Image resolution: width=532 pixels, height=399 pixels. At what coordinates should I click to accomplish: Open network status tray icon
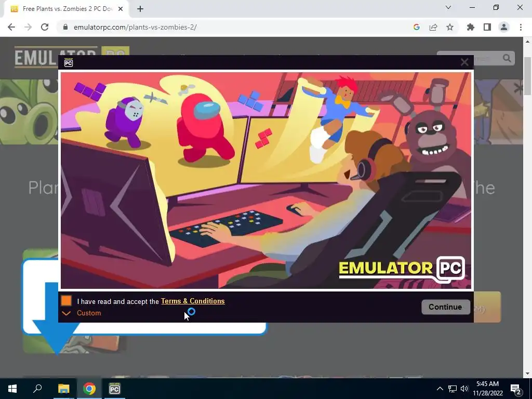tap(453, 389)
